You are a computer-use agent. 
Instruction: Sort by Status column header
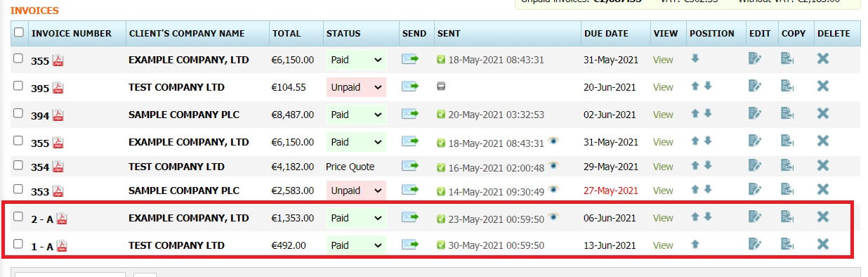tap(343, 33)
